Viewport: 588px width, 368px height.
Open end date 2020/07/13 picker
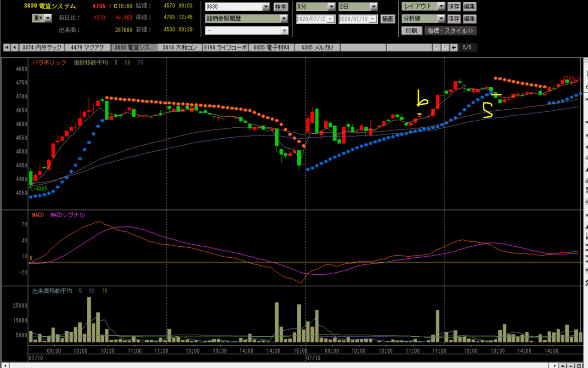point(373,19)
